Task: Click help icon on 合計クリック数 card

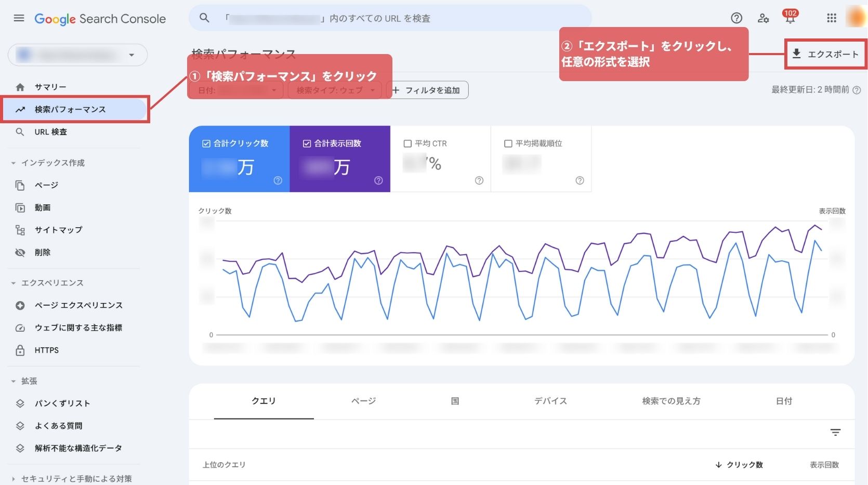Action: (278, 180)
